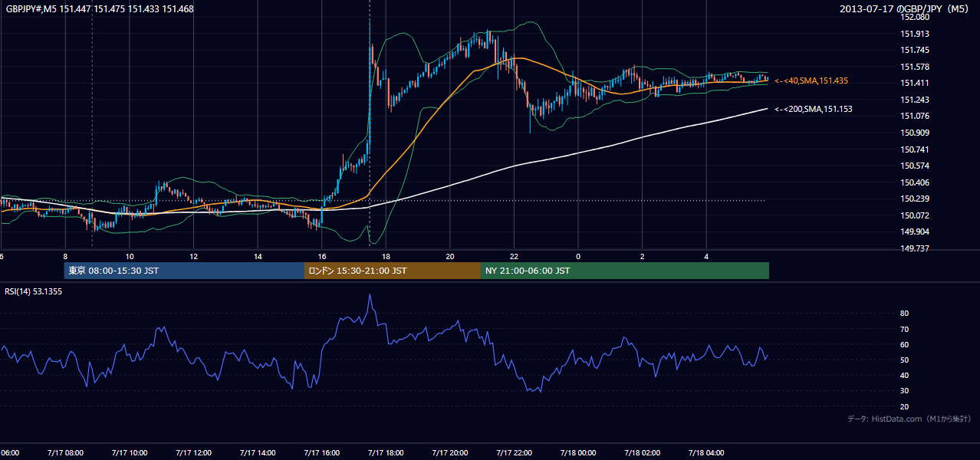Click the 7/18 00:00 time axis label
Screen dimensions: 980x460
tap(578, 452)
